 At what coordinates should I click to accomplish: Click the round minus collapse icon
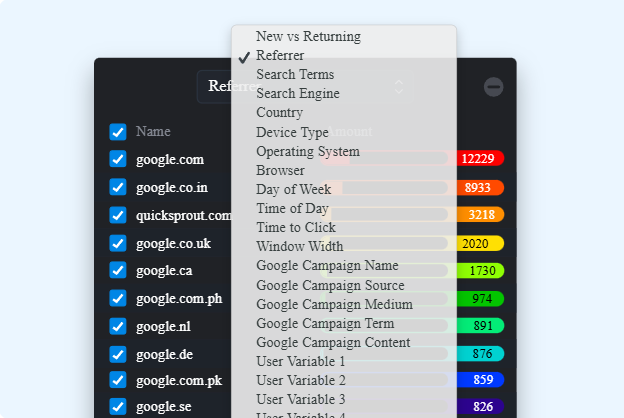[493, 87]
